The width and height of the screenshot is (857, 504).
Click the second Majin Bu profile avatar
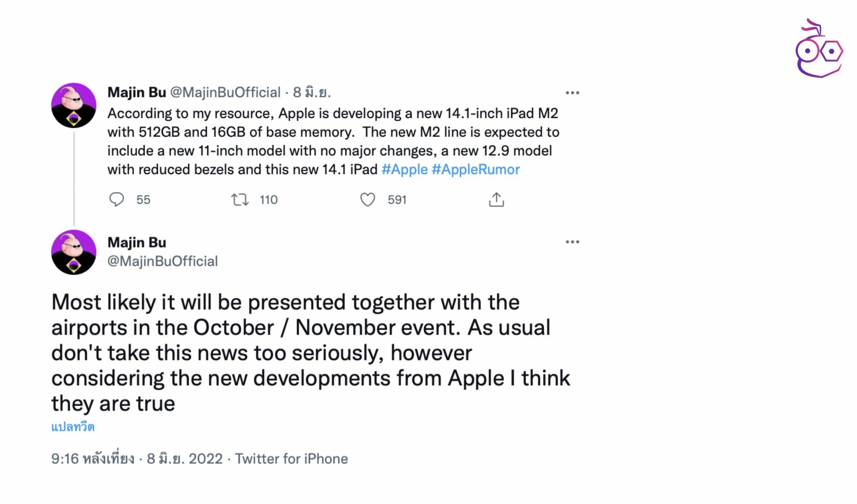[74, 252]
